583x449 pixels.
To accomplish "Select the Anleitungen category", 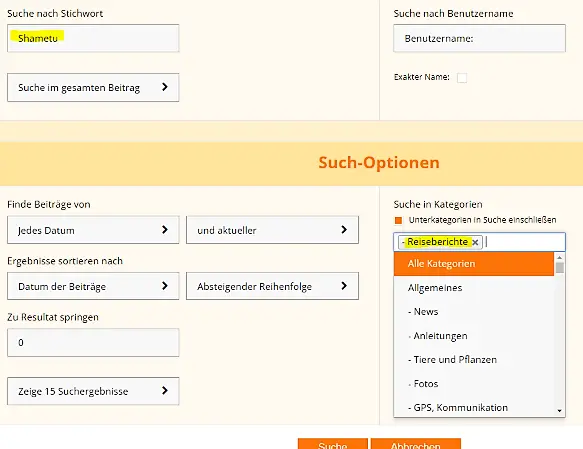I will click(x=474, y=336).
